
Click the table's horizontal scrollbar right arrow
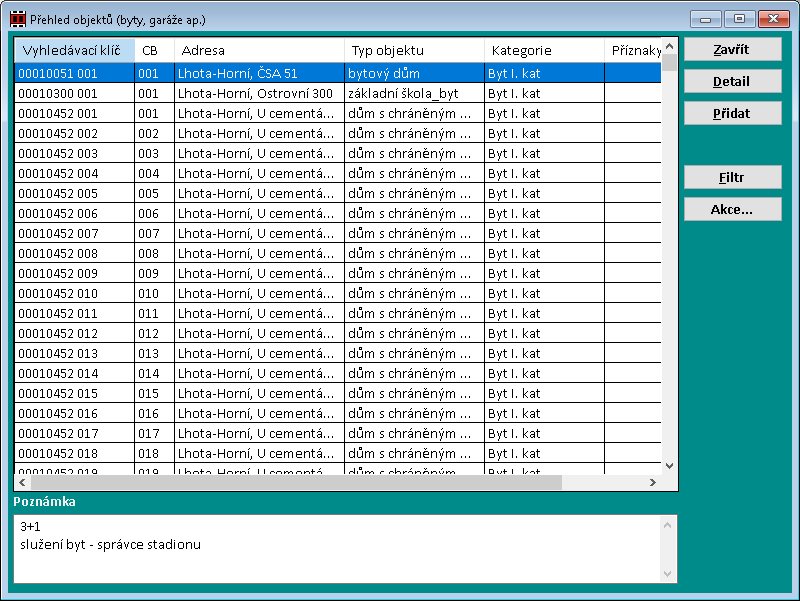point(653,482)
